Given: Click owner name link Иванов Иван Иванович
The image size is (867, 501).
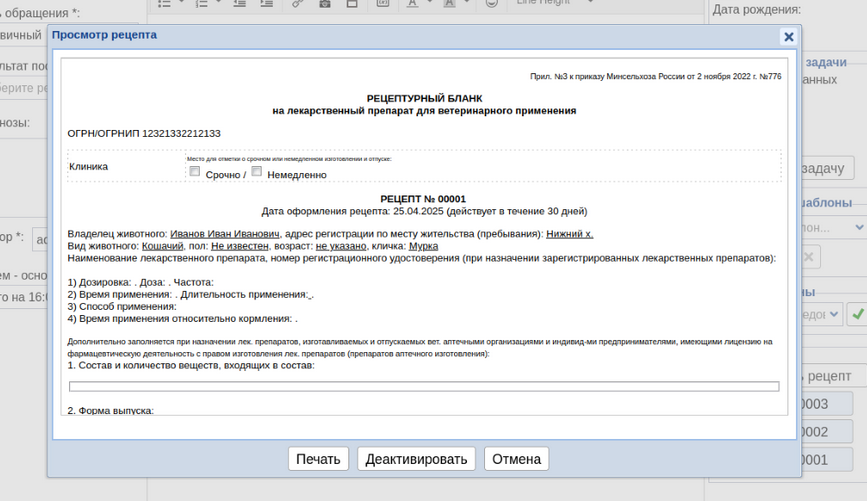Looking at the screenshot, I should (226, 233).
